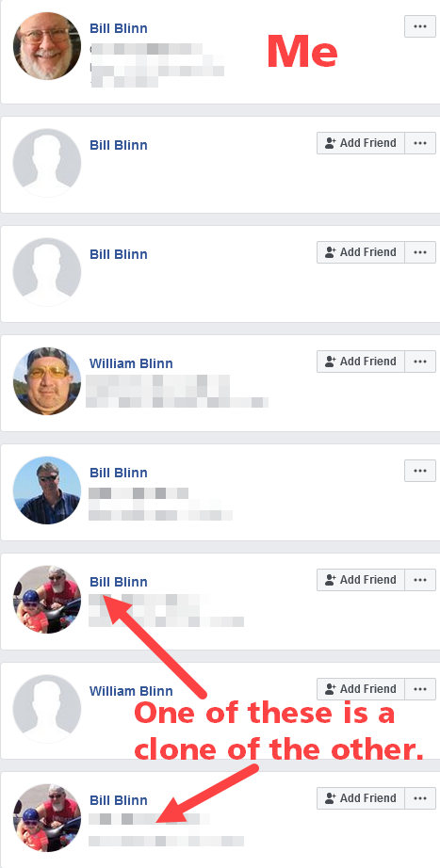Click the person-plus icon for William Blinn without photo

point(331,689)
